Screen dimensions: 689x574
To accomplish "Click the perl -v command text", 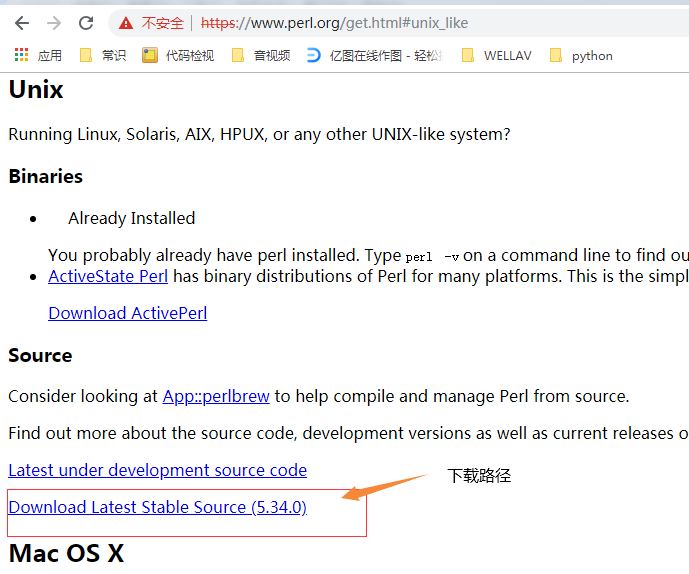I will (432, 257).
